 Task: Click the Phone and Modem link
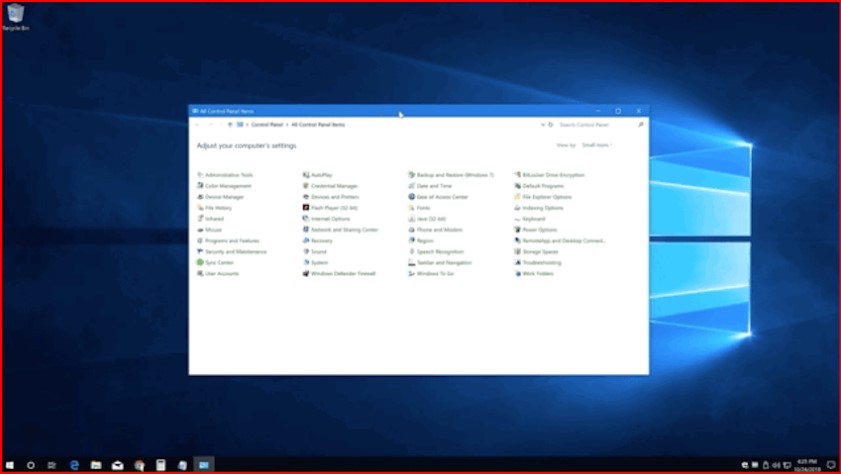(x=439, y=230)
